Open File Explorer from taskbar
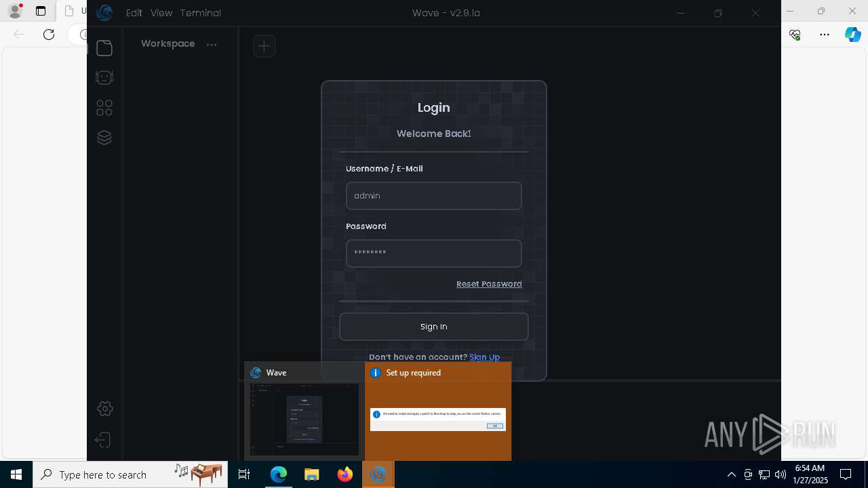Viewport: 868px width, 488px height. (312, 474)
